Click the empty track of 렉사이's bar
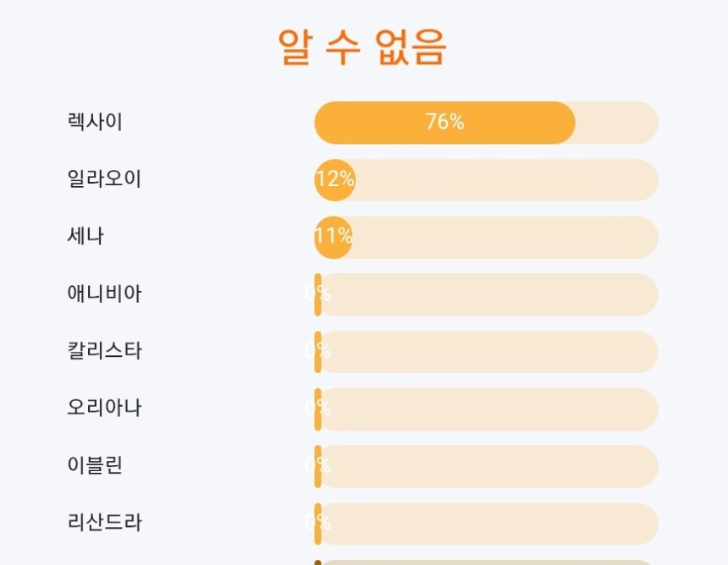 coord(616,123)
